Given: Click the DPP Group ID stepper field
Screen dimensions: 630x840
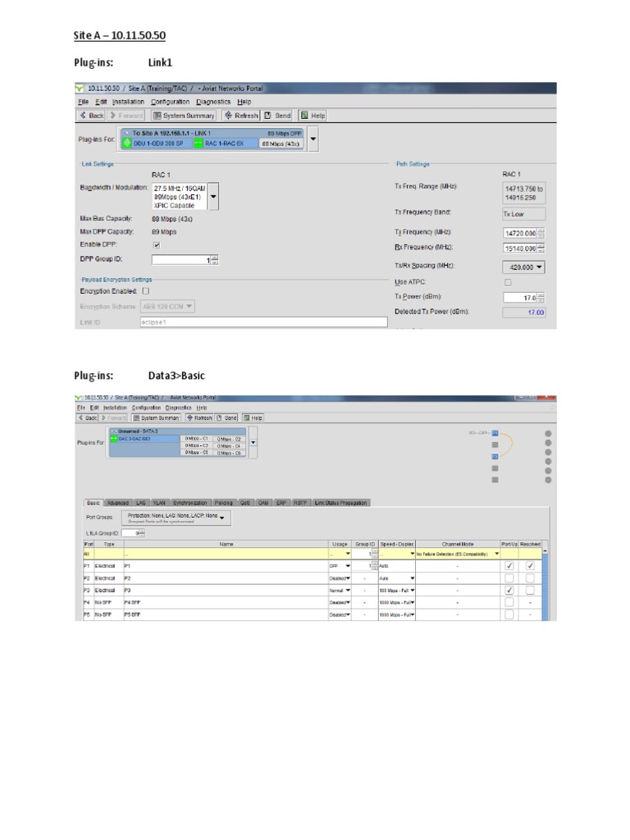Looking at the screenshot, I should (185, 260).
